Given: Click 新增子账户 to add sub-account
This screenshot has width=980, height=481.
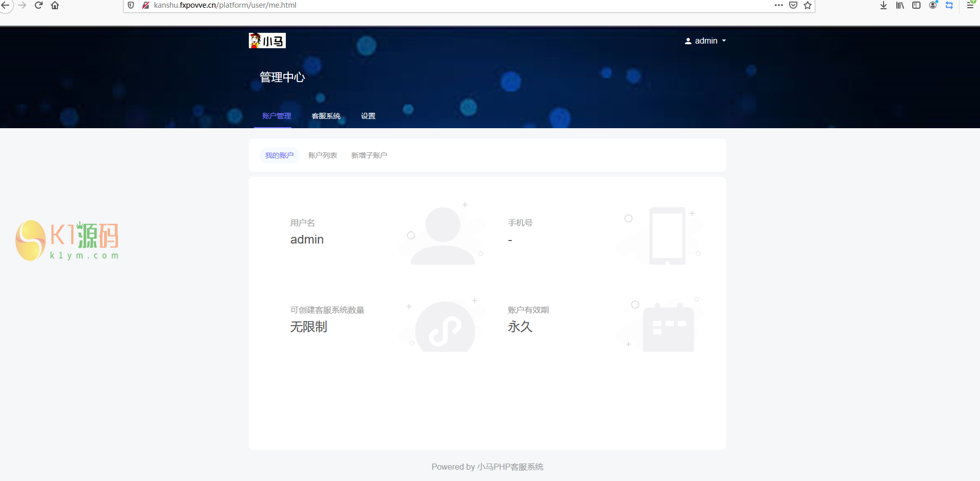Looking at the screenshot, I should (x=369, y=155).
